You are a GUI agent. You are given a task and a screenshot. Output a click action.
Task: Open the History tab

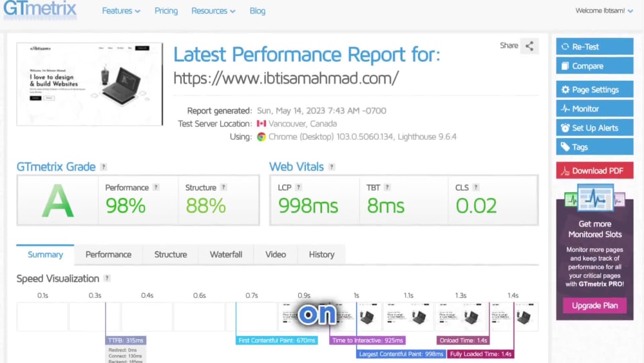pos(321,255)
